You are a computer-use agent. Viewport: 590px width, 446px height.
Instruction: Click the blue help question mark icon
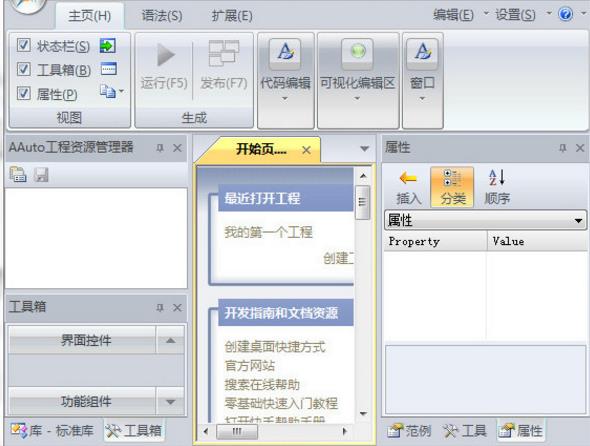tap(566, 14)
